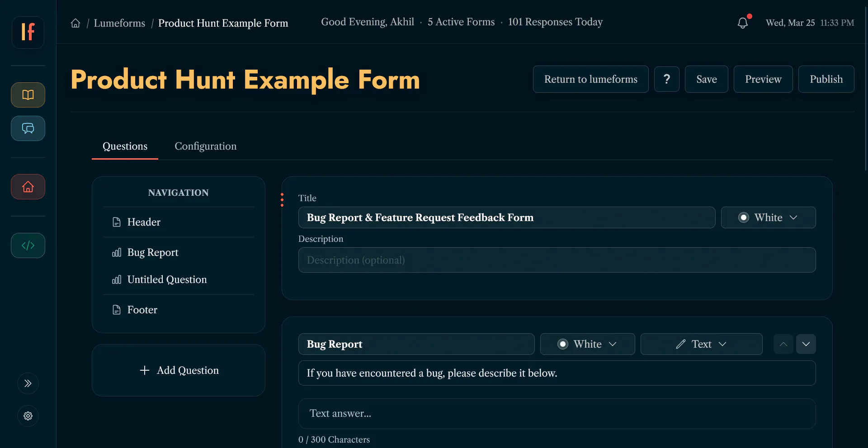Open help with the question mark button
868x448 pixels.
667,79
